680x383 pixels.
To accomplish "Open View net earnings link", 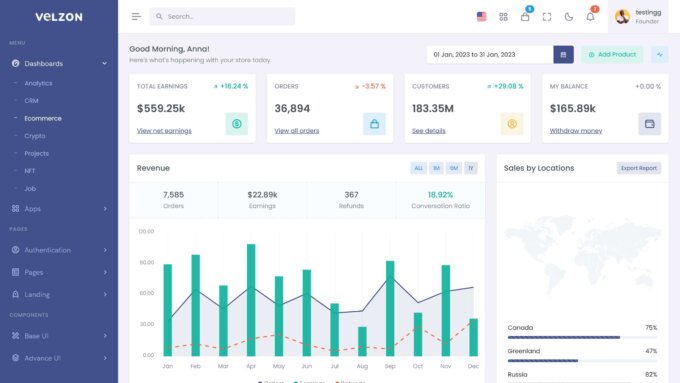I will pyautogui.click(x=164, y=131).
